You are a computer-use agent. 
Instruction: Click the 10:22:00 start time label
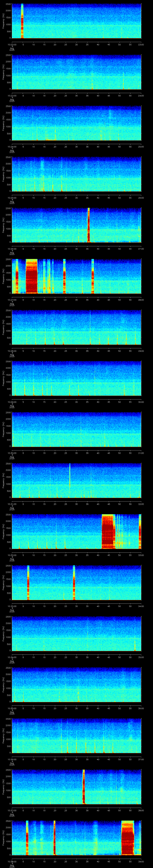point(12,44)
